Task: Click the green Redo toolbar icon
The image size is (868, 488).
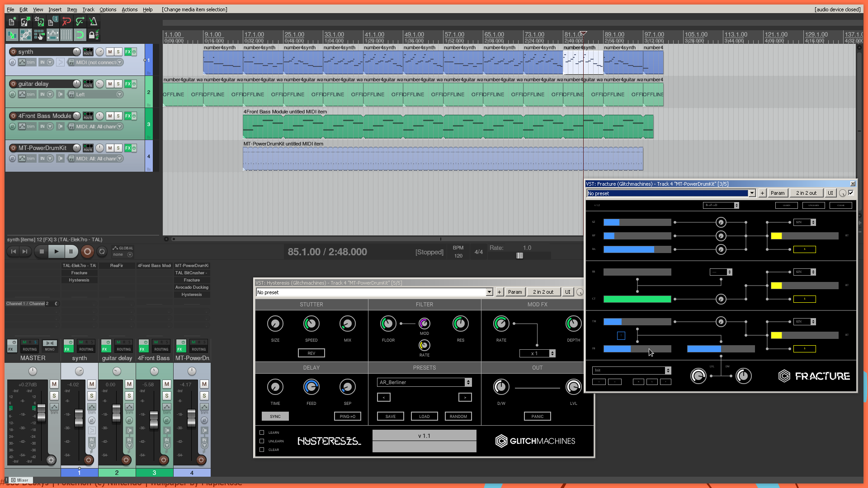Action: [80, 21]
